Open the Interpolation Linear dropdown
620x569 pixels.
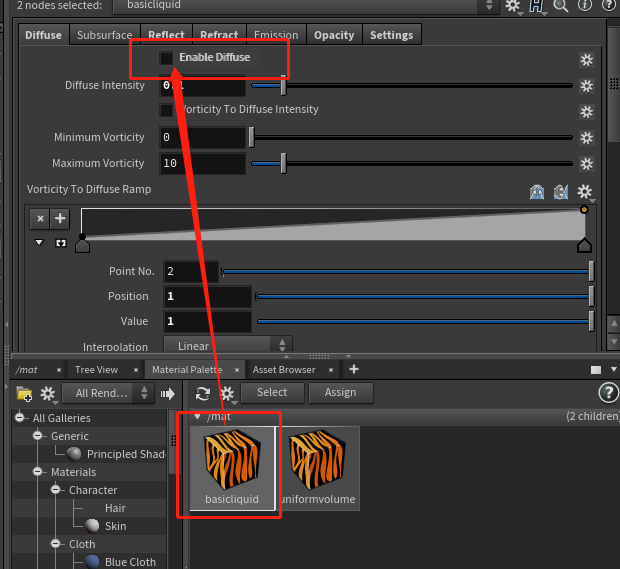coord(228,345)
